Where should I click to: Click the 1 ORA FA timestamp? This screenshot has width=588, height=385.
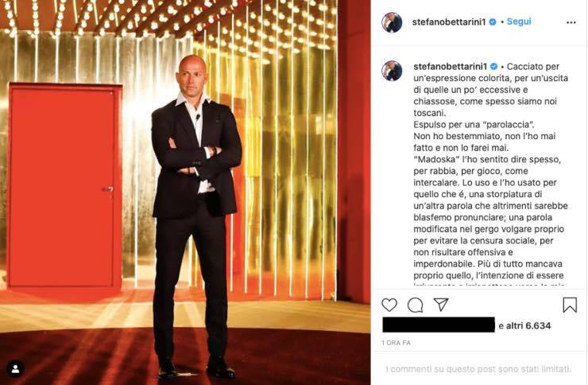click(x=396, y=343)
